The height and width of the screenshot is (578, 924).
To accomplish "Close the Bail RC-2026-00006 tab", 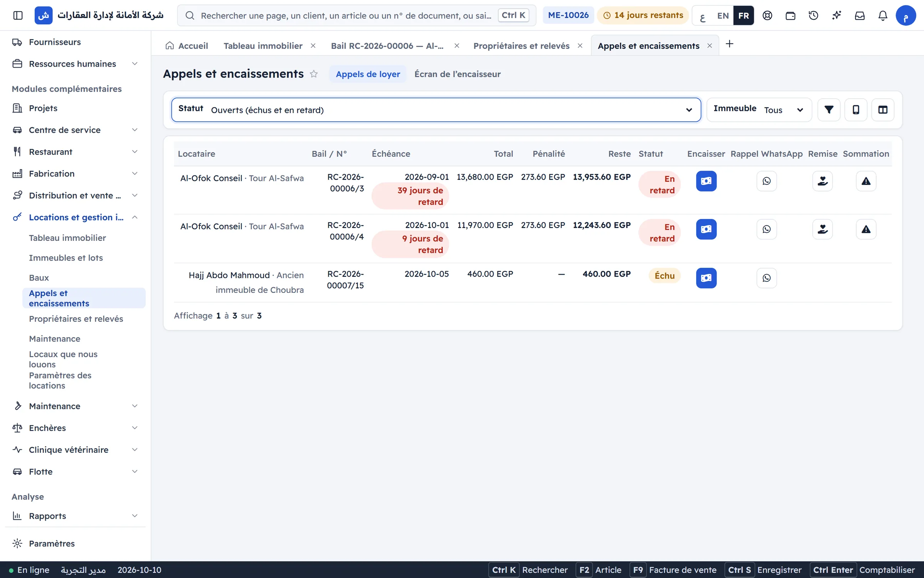I will (x=457, y=46).
